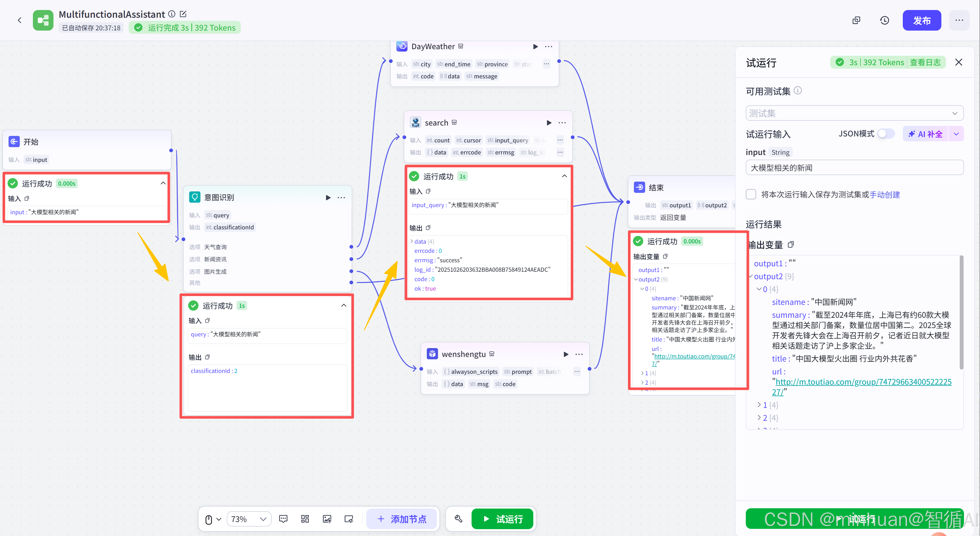
Task: Click the wrench debug icon
Action: (458, 519)
